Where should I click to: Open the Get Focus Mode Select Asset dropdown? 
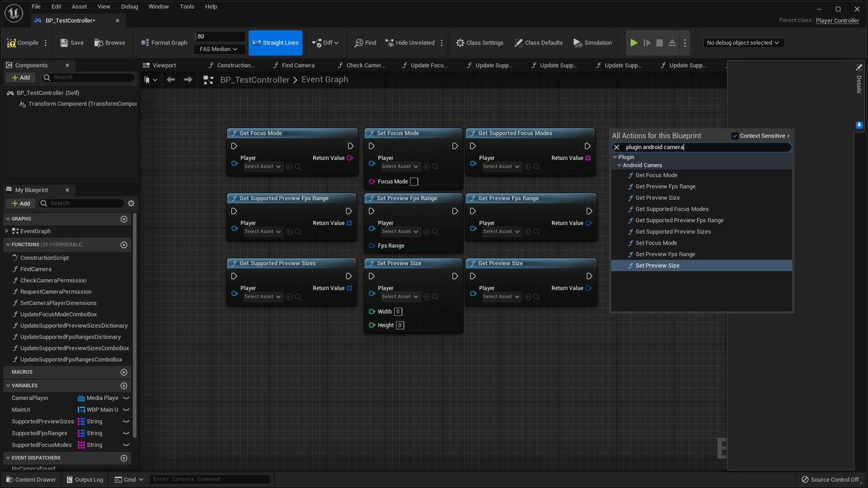262,166
